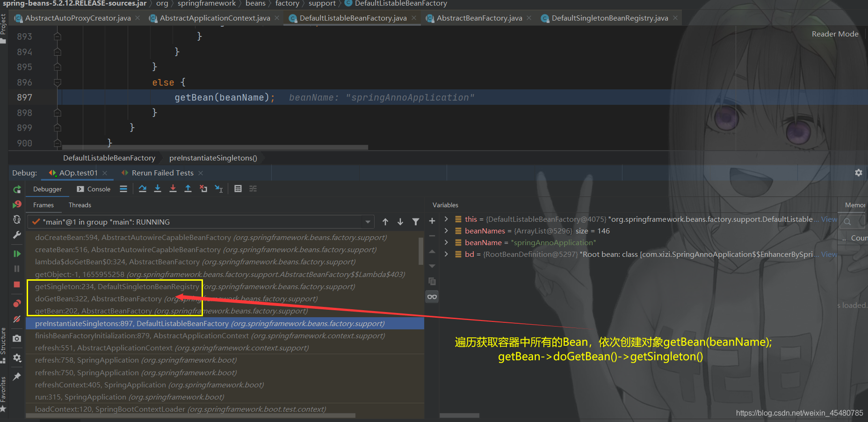Open Project tool window side tab
The width and height of the screenshot is (868, 422).
(4, 28)
